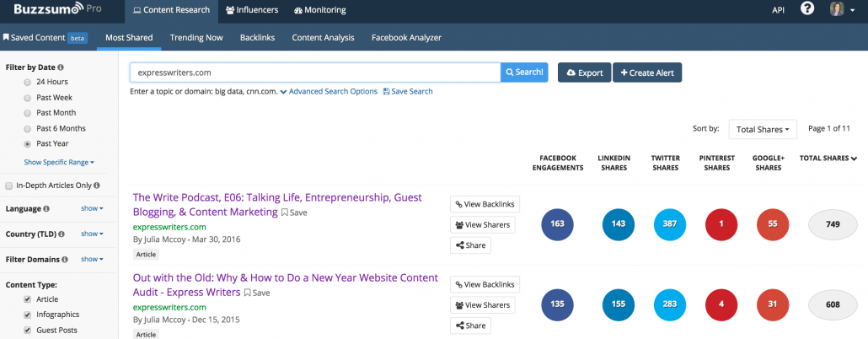Show the Country (TLD) filter options
The image size is (868, 339).
tap(92, 234)
